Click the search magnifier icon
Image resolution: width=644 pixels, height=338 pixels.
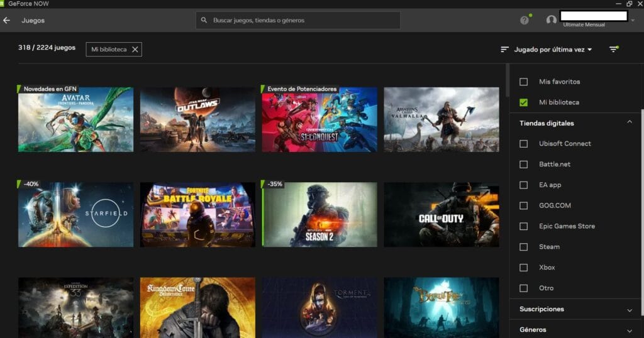(x=204, y=20)
